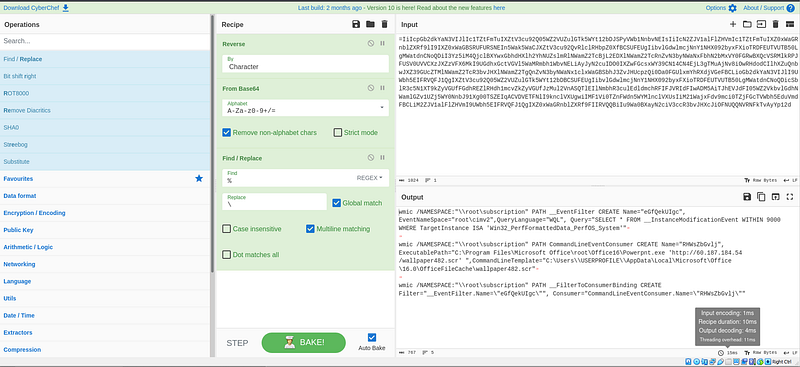The width and height of the screenshot is (800, 367).
Task: Open the Reverse By Character selector
Action: 305,63
